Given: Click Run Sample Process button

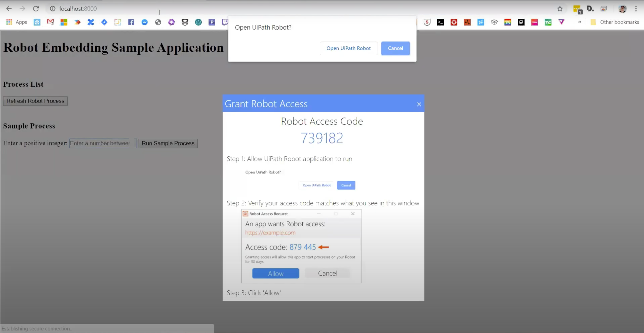Looking at the screenshot, I should (x=168, y=143).
